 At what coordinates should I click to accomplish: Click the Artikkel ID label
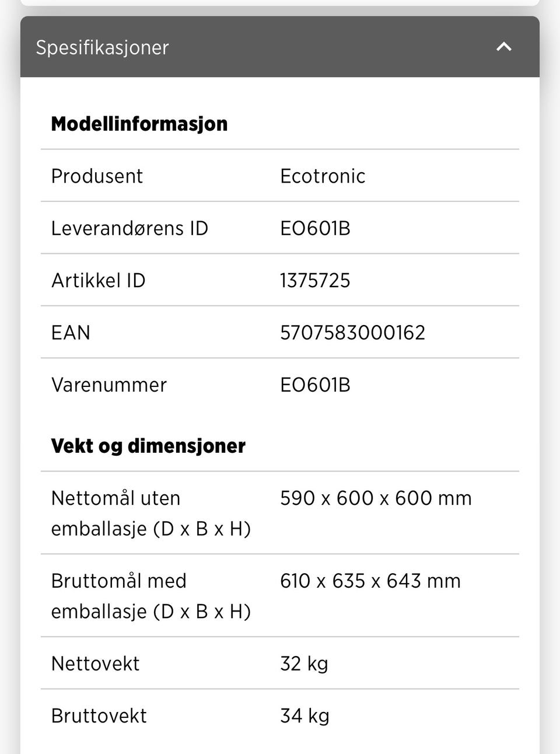click(x=98, y=280)
